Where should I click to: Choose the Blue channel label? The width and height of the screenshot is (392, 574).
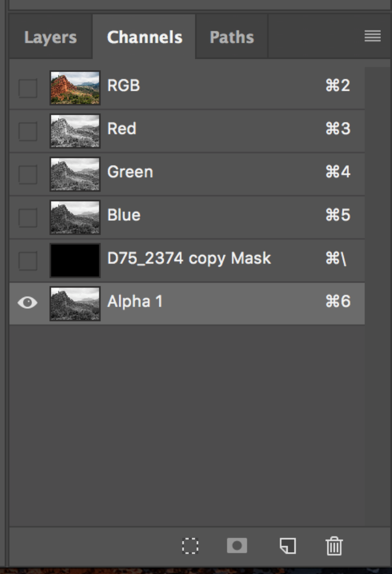pyautogui.click(x=124, y=215)
